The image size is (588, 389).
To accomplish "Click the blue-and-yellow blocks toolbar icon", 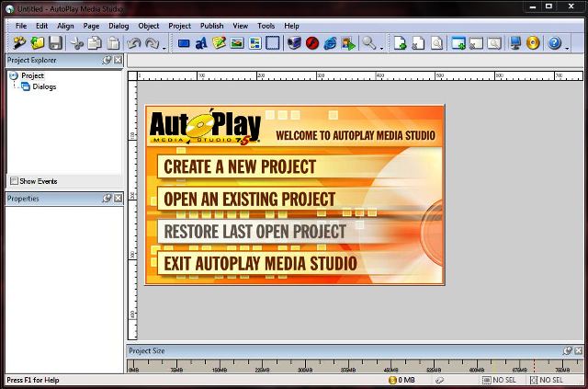I will point(255,43).
